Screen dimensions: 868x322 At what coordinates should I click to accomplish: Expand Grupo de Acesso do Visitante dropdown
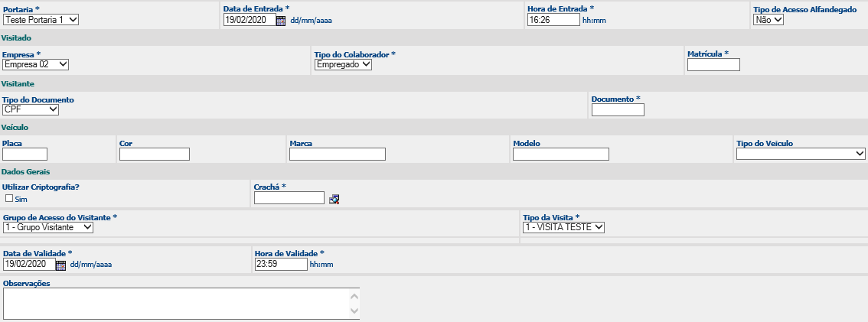(48, 227)
